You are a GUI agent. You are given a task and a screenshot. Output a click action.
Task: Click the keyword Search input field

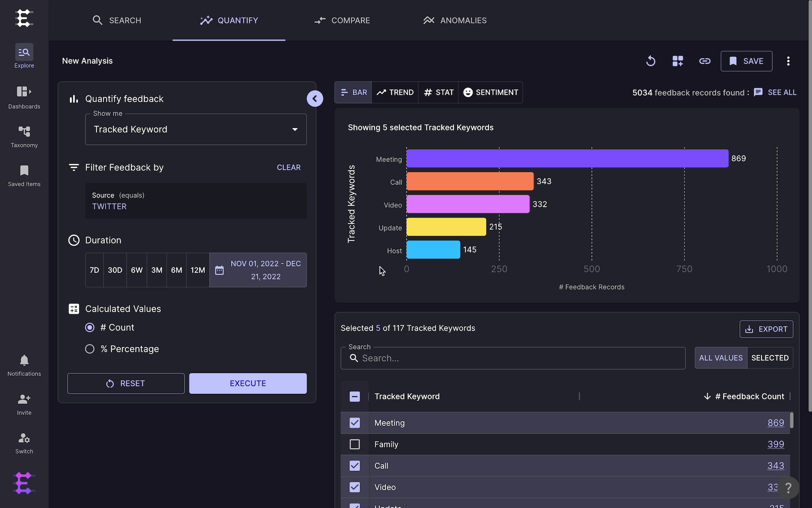click(x=513, y=358)
